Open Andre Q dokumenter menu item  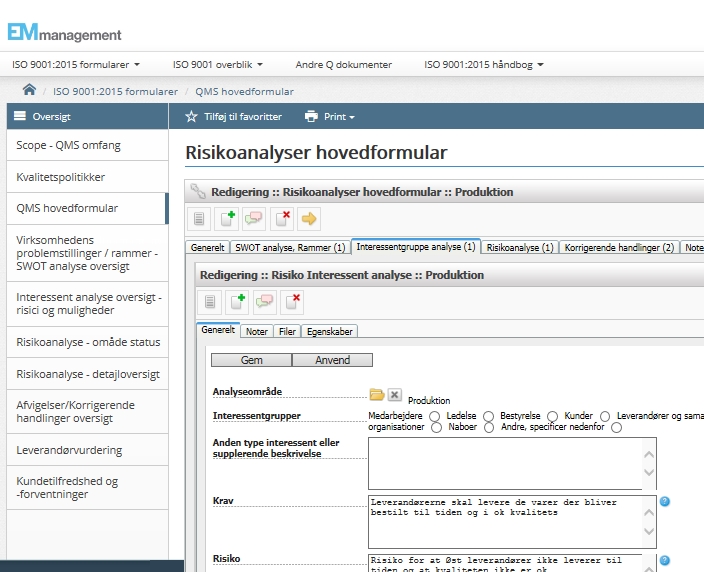pyautogui.click(x=343, y=65)
